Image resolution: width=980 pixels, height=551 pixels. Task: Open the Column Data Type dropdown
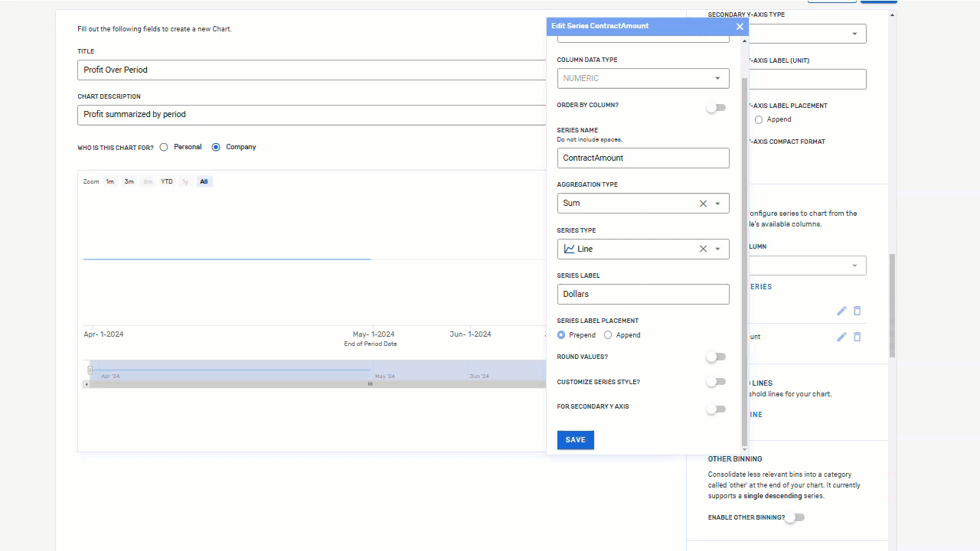643,78
